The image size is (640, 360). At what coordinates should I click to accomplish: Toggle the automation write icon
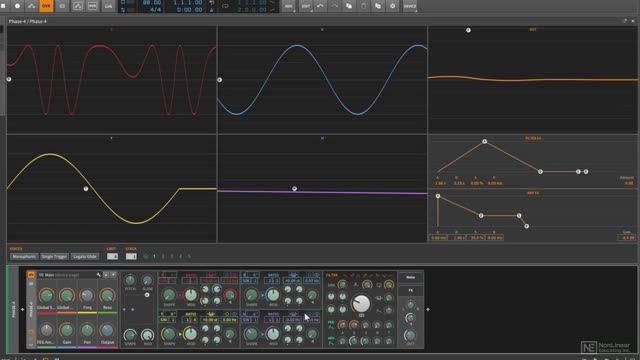pyautogui.click(x=31, y=6)
